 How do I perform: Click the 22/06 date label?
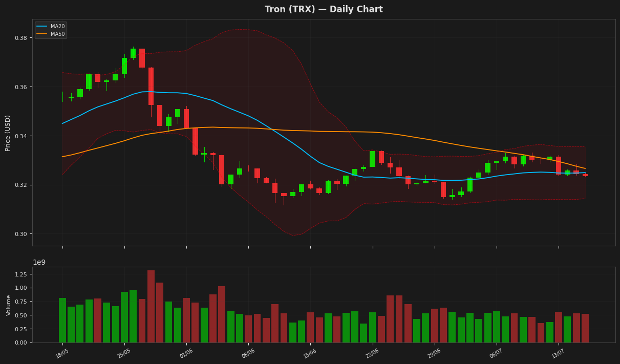click(372, 353)
